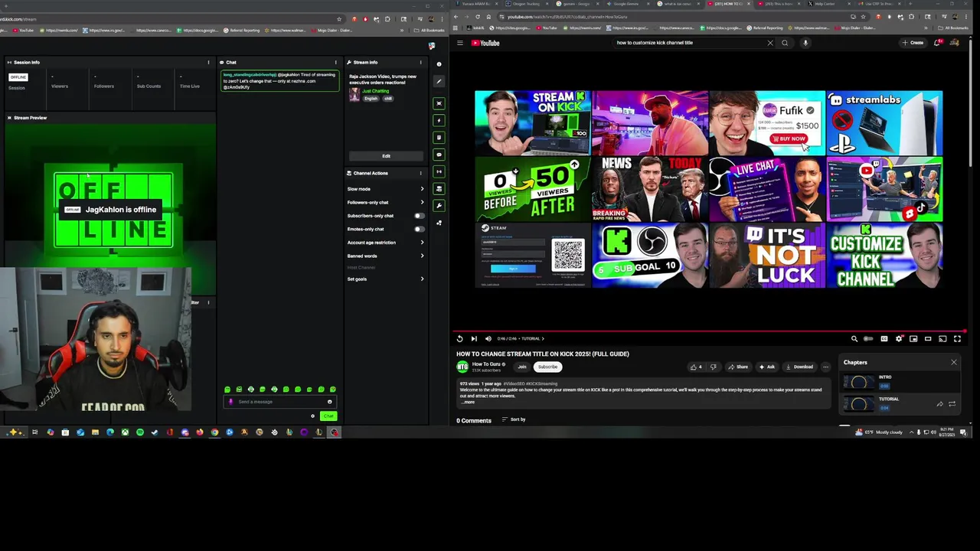Viewport: 980px width, 551px height.
Task: Open player settings gear in YouTube
Action: (899, 338)
